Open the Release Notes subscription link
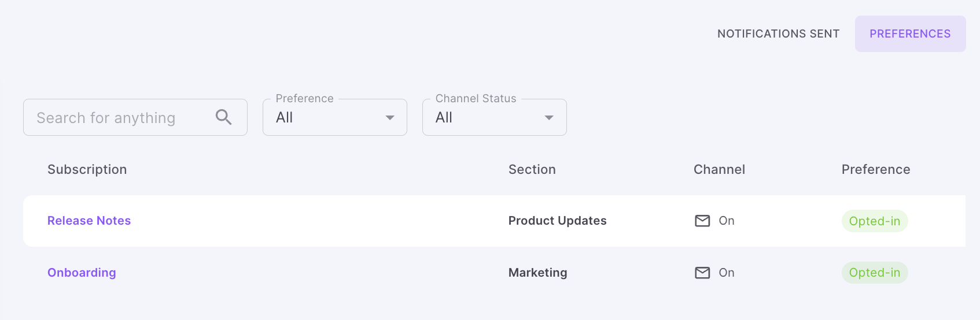980x320 pixels. tap(89, 221)
